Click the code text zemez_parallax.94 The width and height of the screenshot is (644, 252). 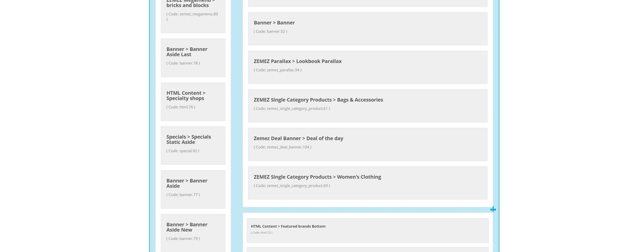click(x=277, y=70)
